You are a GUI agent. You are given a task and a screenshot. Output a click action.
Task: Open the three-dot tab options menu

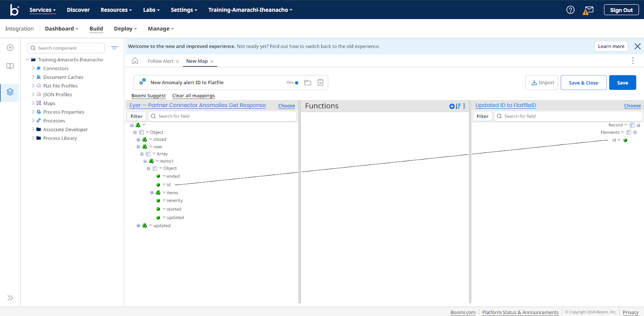(633, 61)
